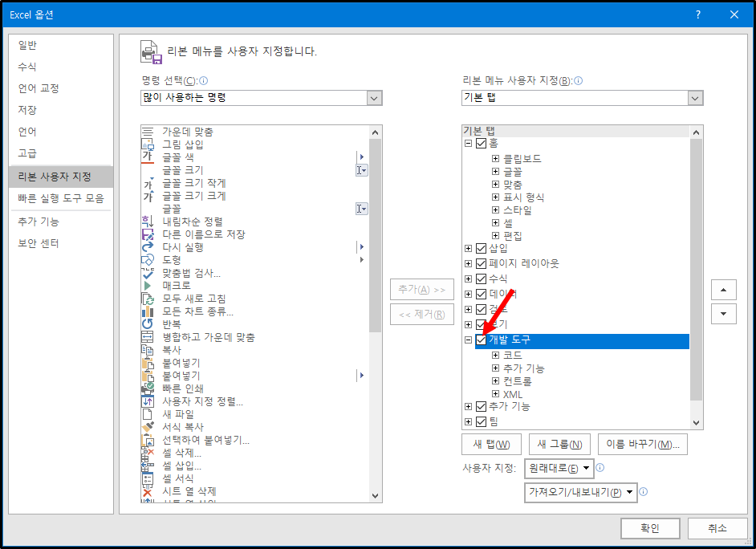
Task: Move selected tab up with arrow button
Action: (x=723, y=290)
